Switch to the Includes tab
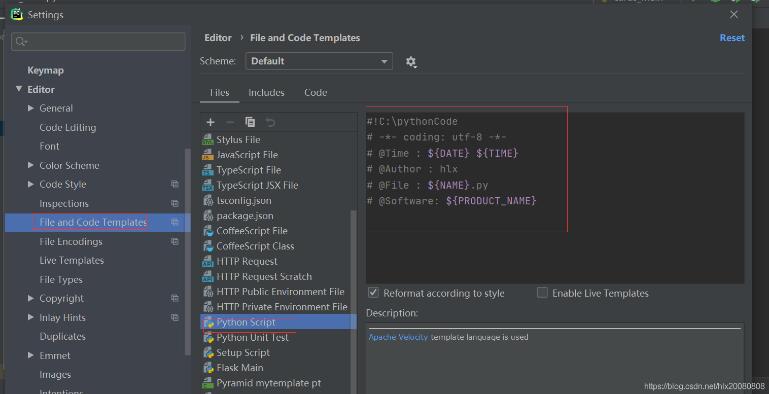This screenshot has width=769, height=394. click(266, 92)
